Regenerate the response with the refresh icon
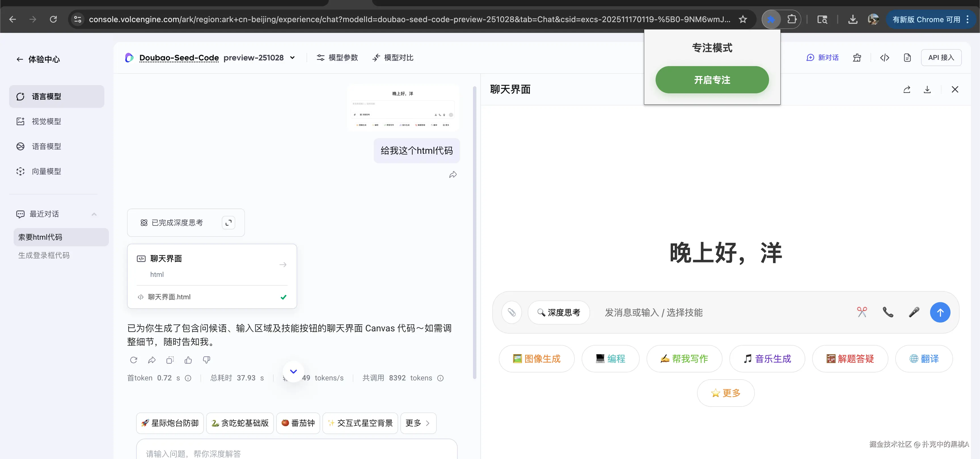 [x=134, y=360]
